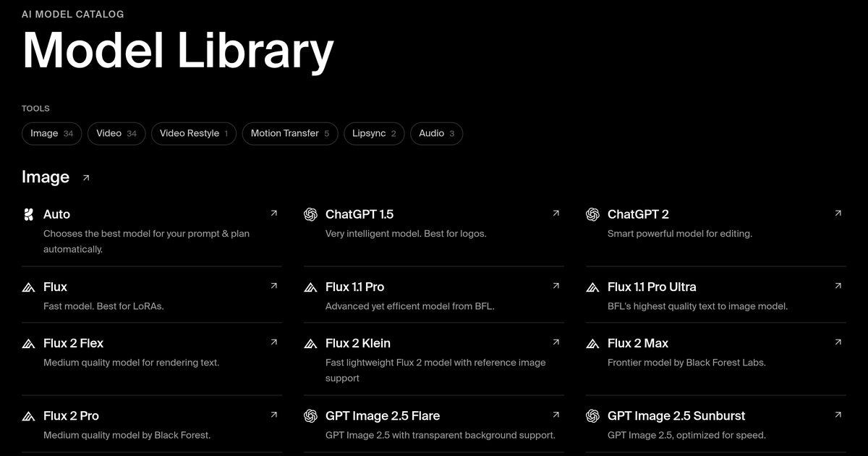The image size is (868, 456).
Task: Click the OpenAI icon beside GPT Image 2.5 Sunburst
Action: click(x=592, y=415)
